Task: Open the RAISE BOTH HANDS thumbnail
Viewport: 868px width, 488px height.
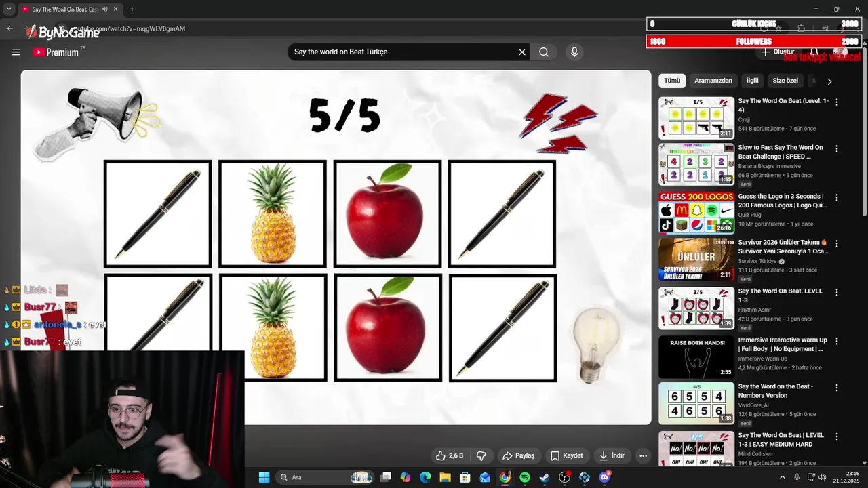Action: 696,357
